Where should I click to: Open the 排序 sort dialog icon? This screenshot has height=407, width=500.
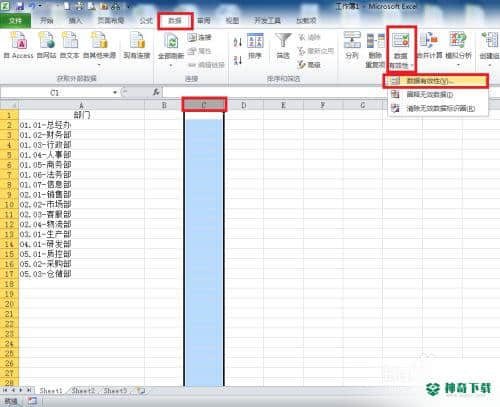tap(255, 46)
